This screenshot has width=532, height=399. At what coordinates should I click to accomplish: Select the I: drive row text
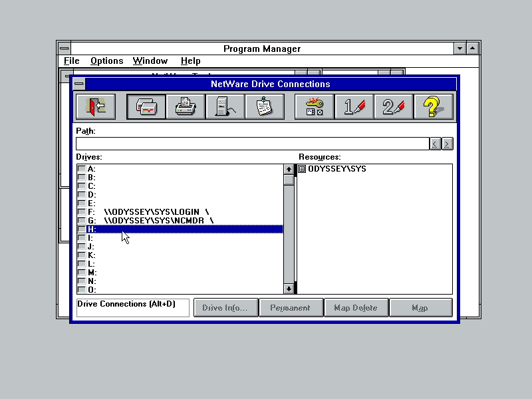(x=90, y=238)
